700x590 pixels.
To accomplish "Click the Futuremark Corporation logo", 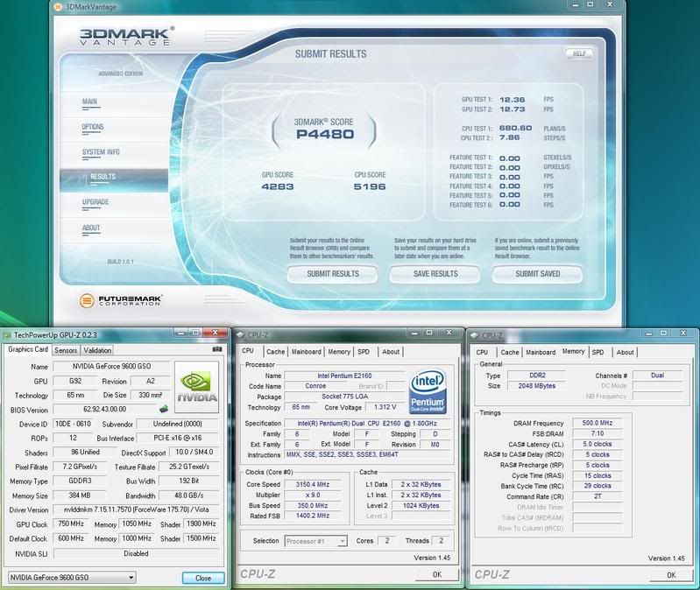I will coord(121,300).
